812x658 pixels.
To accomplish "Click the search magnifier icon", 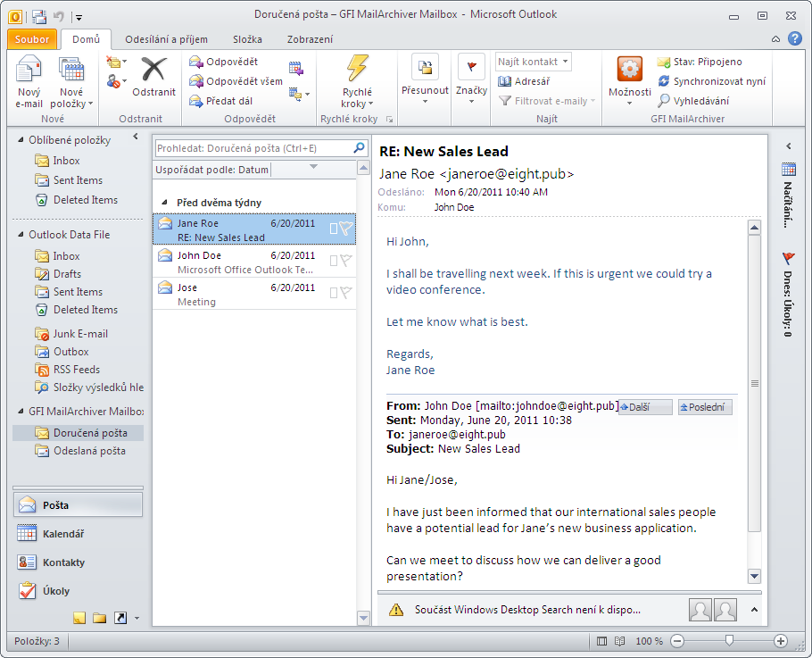I will coord(359,148).
